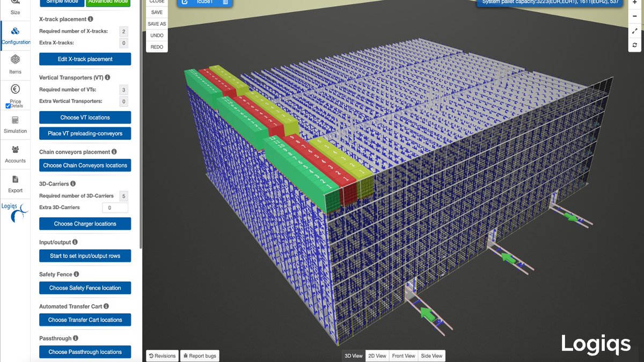Image resolution: width=644 pixels, height=362 pixels.
Task: Click Edit X-track placement button
Action: pos(85,59)
